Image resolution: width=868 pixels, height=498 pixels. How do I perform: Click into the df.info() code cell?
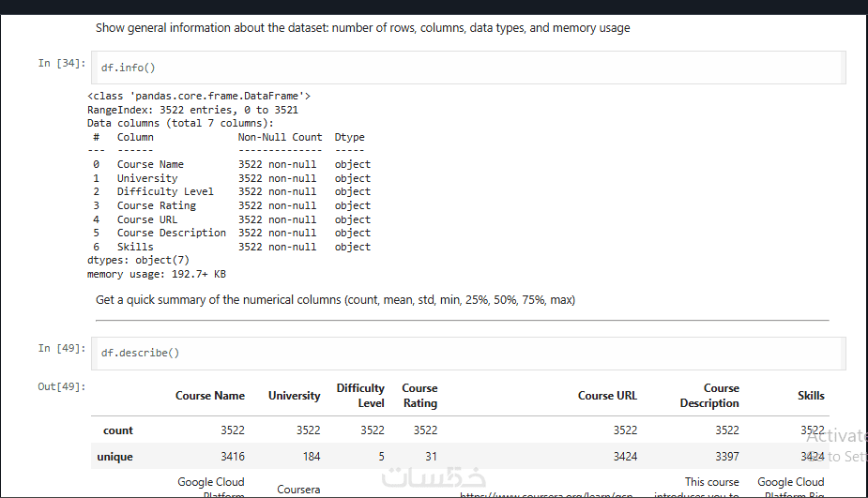coord(469,68)
